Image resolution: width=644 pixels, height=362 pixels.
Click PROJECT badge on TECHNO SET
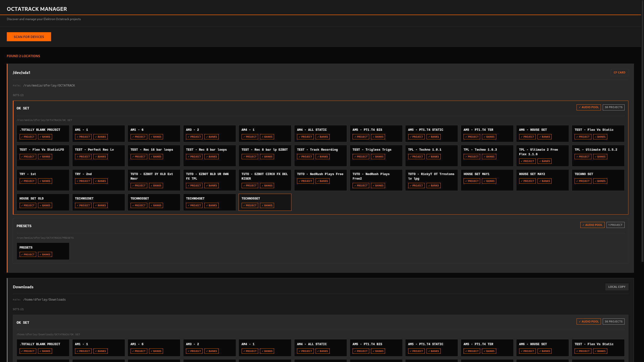click(x=583, y=181)
